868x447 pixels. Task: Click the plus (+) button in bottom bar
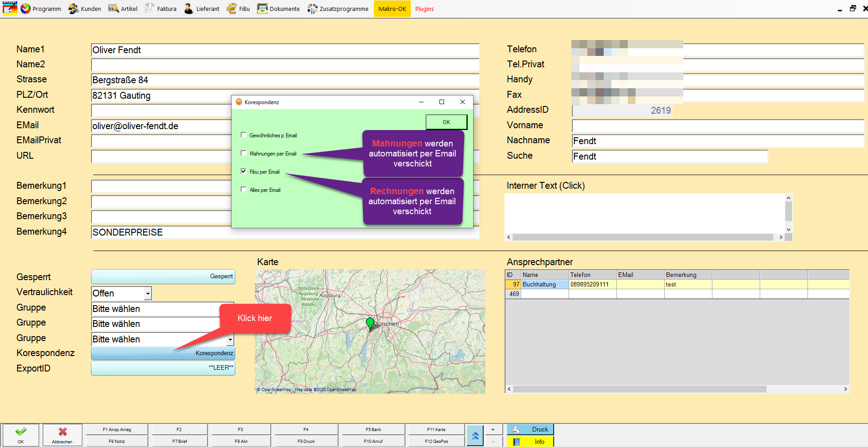493,429
